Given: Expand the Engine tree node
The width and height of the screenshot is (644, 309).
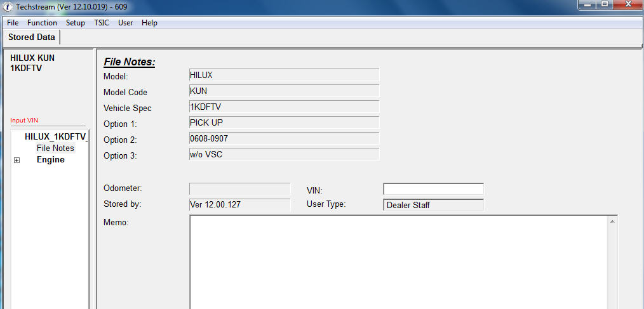Looking at the screenshot, I should click(x=17, y=160).
